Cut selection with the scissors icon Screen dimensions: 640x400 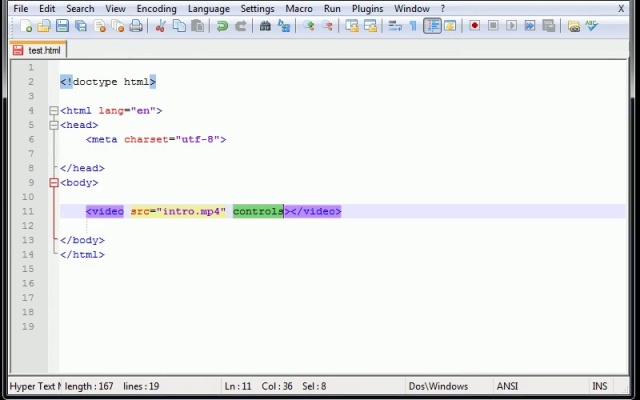coord(160,26)
